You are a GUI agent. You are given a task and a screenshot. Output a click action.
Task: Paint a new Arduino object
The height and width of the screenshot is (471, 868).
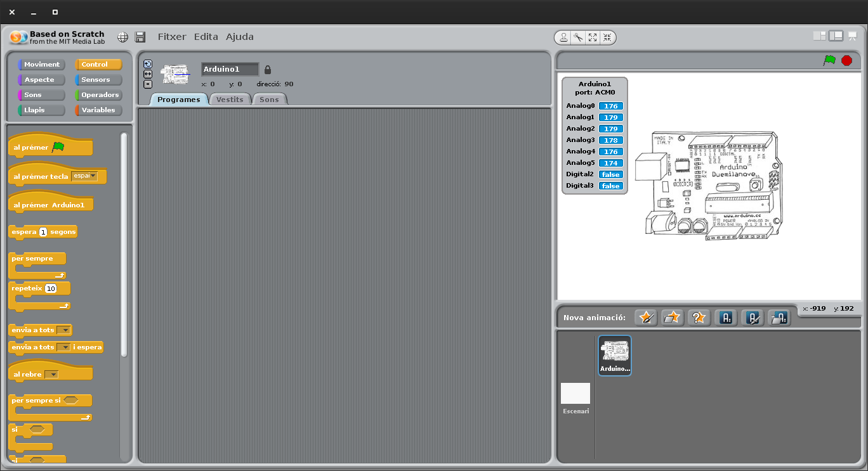(x=753, y=318)
